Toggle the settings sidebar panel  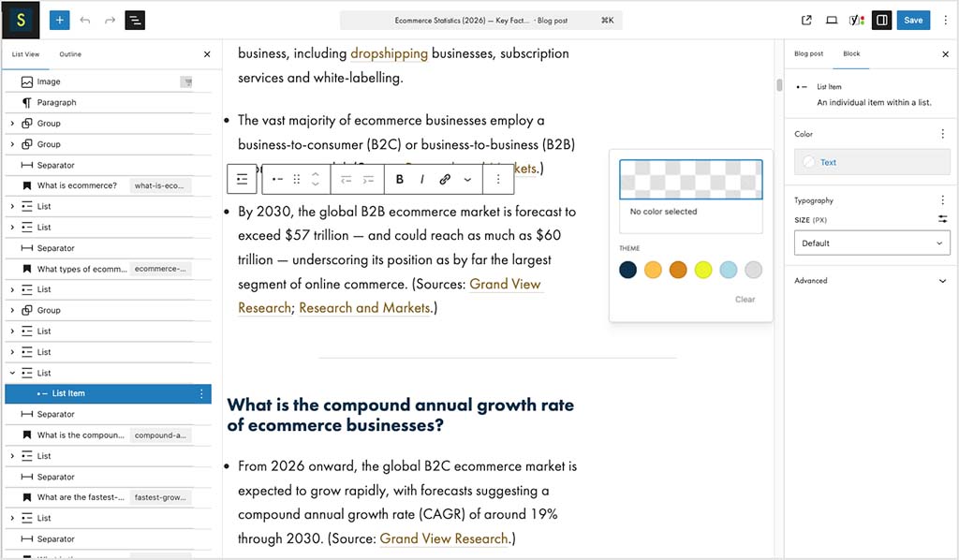pos(881,20)
